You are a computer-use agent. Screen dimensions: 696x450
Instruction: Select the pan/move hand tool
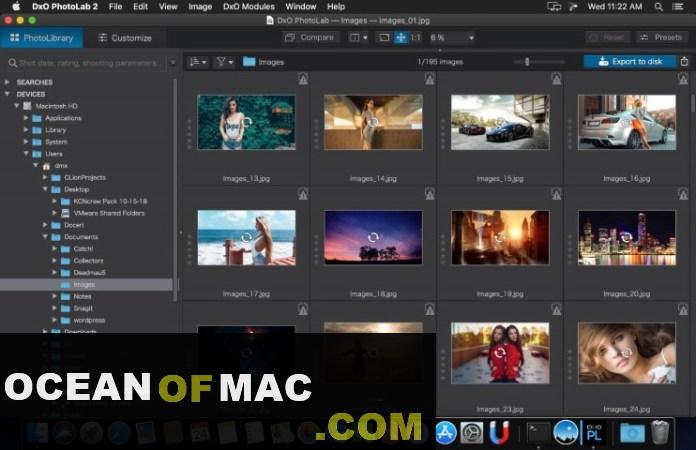pos(400,38)
